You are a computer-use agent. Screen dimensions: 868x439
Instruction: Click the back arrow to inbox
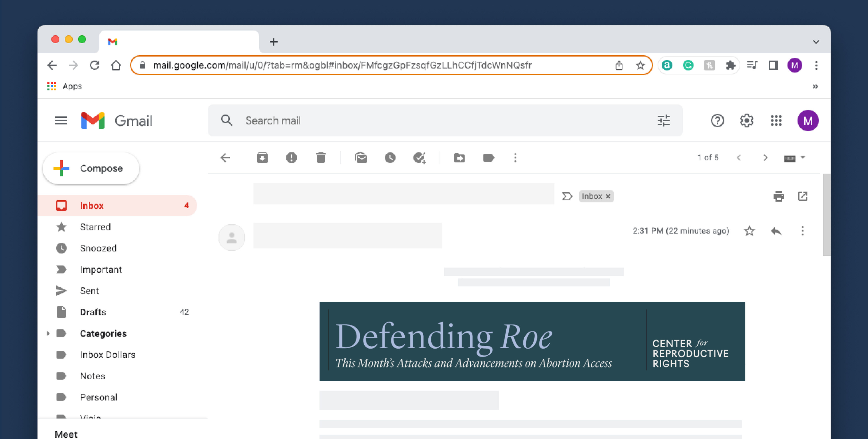coord(225,158)
